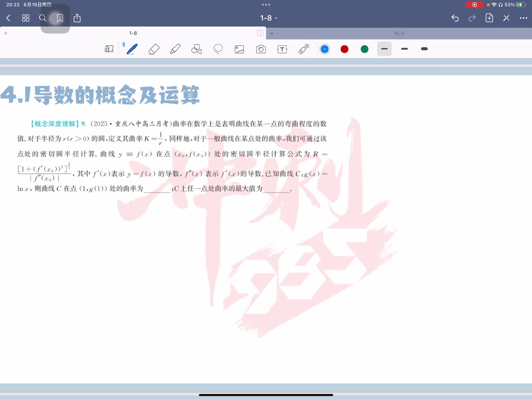Choose the thickest pen stroke width
Viewport: 532px width, 399px height.
pos(424,49)
